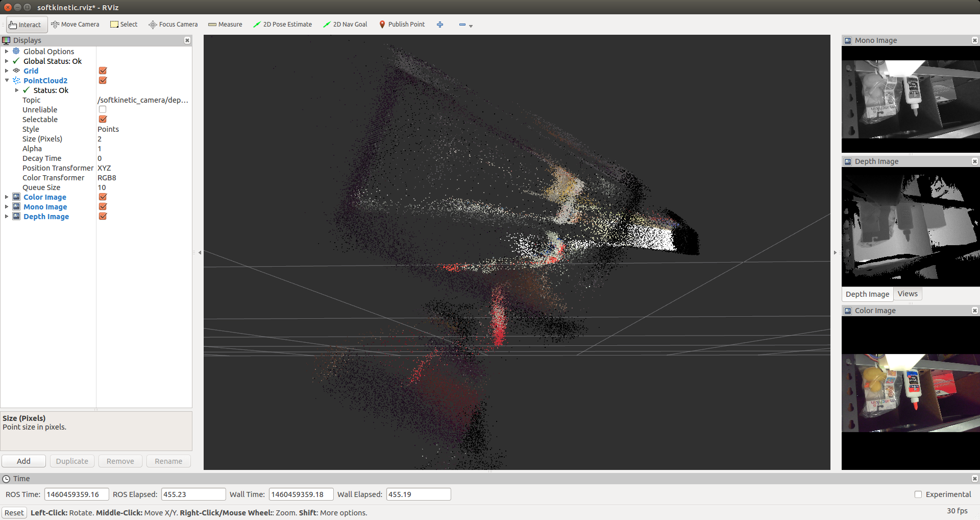The height and width of the screenshot is (520, 980).
Task: Click the Reset button
Action: pyautogui.click(x=14, y=512)
